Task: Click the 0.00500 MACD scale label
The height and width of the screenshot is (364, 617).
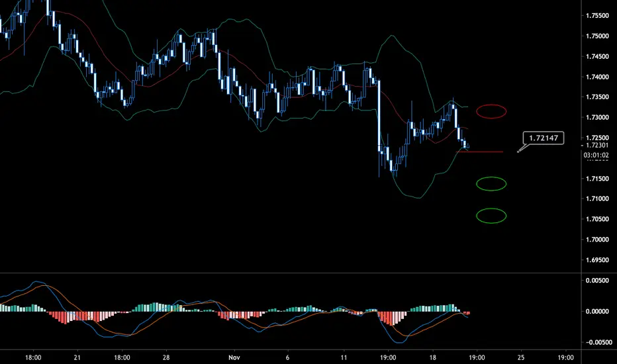Action: pyautogui.click(x=597, y=281)
